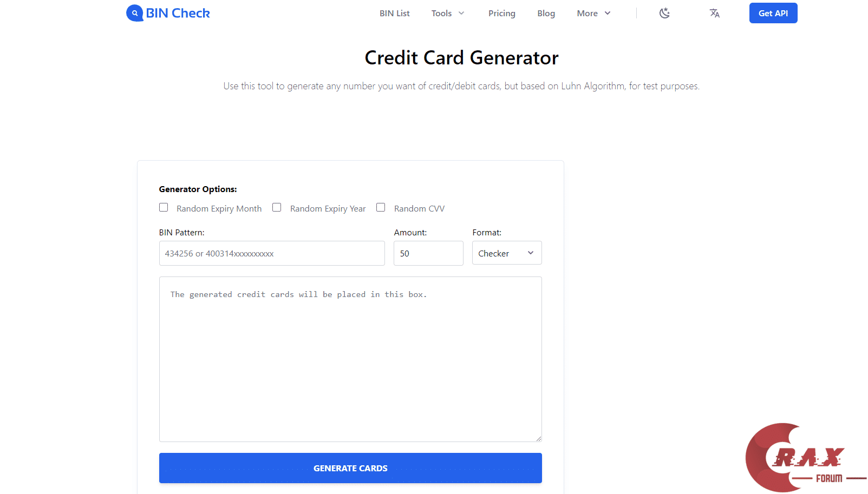Toggle dark mode moon icon
The height and width of the screenshot is (494, 868).
coord(664,13)
